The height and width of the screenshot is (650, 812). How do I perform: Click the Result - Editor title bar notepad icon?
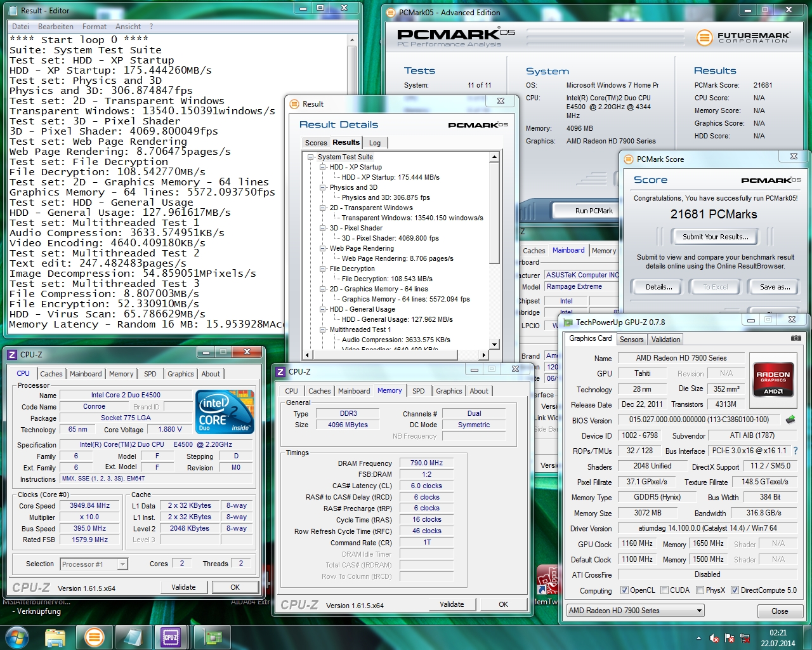click(x=14, y=11)
